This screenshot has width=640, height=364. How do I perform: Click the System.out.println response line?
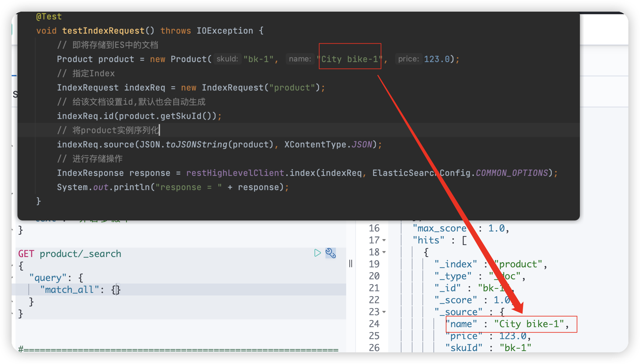(173, 187)
